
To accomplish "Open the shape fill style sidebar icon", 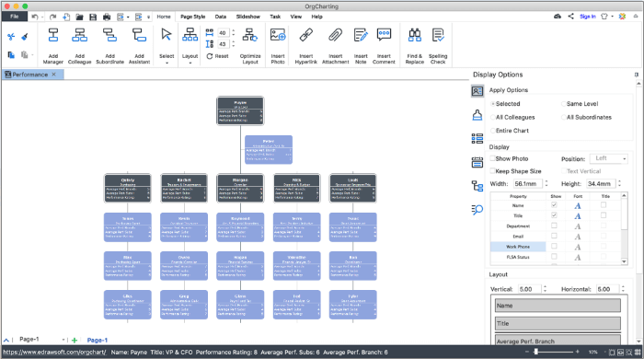I will coord(477,115).
